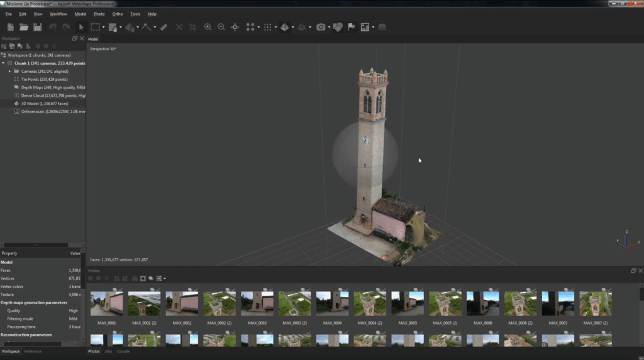Screen dimensions: 644x360
Task: Redo the last action
Action: [x=66, y=27]
